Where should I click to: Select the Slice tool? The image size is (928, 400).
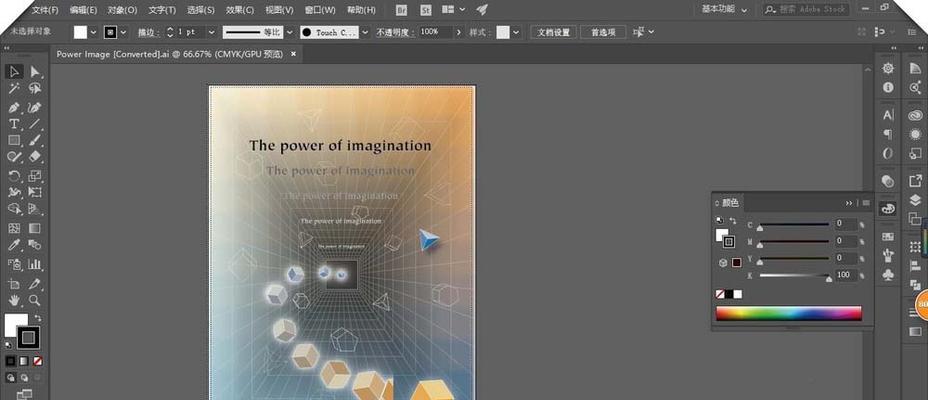click(34, 284)
